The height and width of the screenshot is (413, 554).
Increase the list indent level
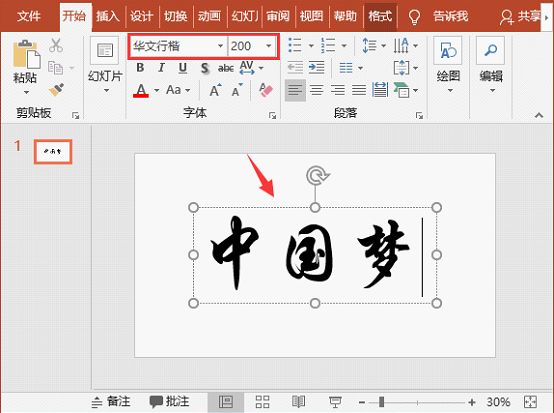point(317,67)
